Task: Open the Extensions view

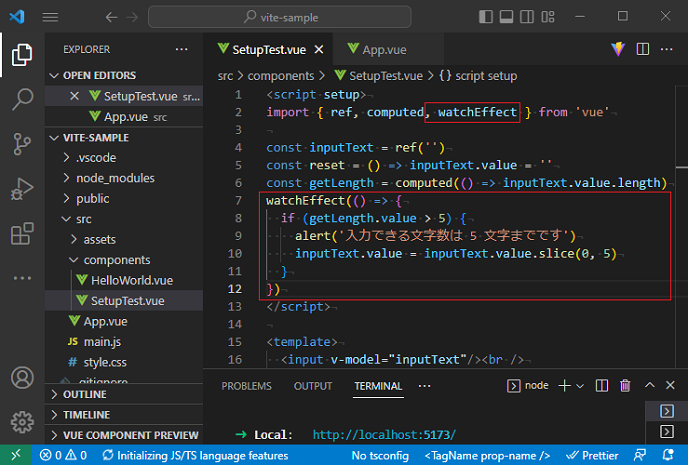Action: 22,234
